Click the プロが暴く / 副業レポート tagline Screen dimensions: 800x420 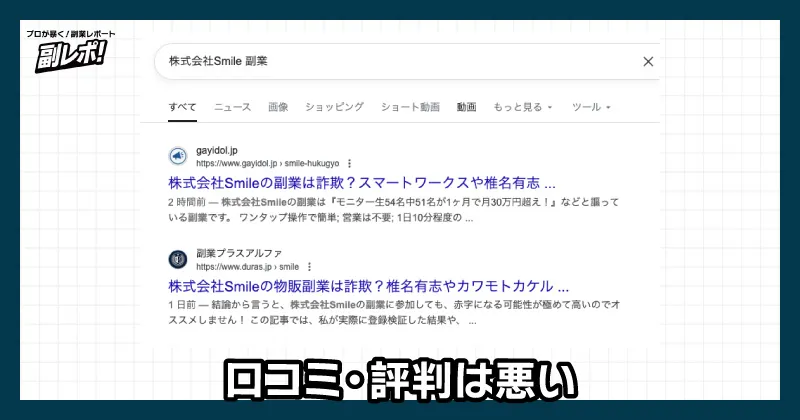[71, 34]
